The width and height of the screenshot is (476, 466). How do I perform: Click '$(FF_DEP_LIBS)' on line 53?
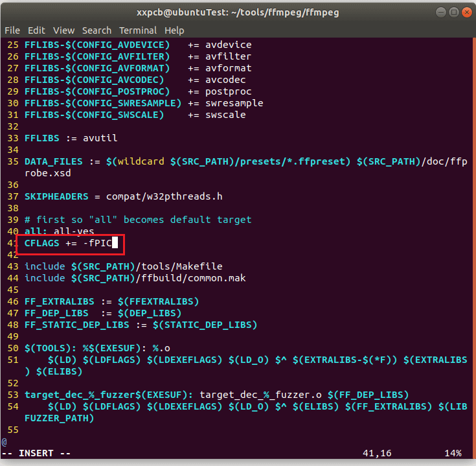pyautogui.click(x=368, y=395)
